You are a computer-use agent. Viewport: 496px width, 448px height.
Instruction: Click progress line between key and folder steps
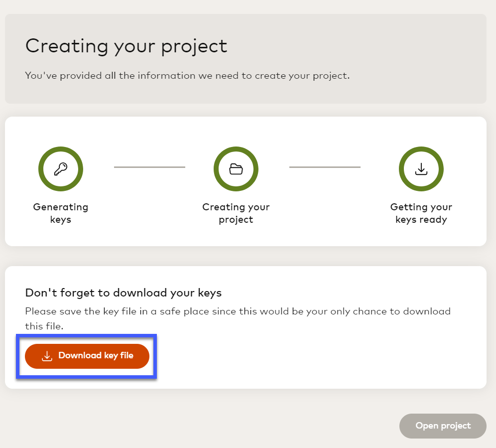pos(149,167)
